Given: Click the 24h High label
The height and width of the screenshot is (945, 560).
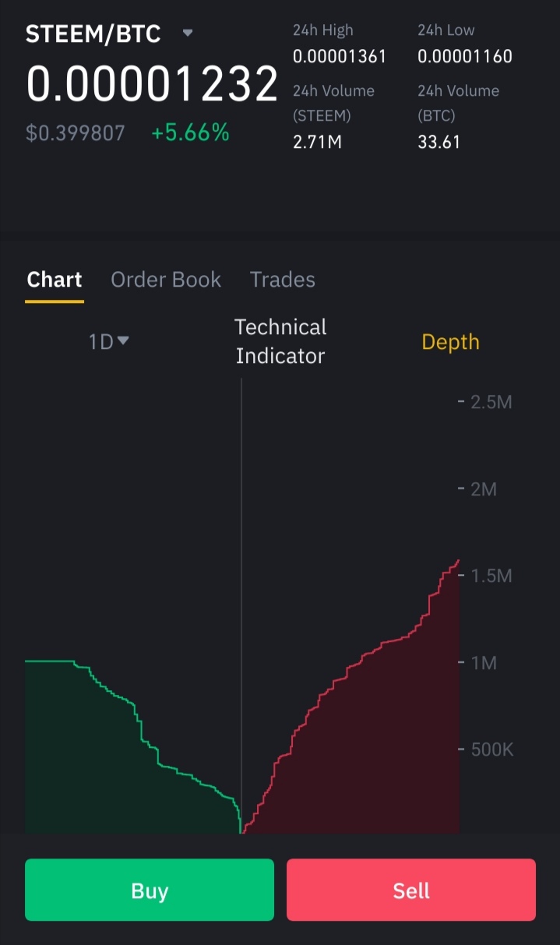Looking at the screenshot, I should (323, 30).
